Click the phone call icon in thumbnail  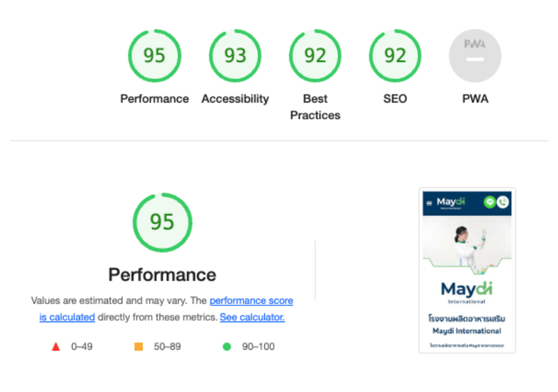[x=503, y=202]
